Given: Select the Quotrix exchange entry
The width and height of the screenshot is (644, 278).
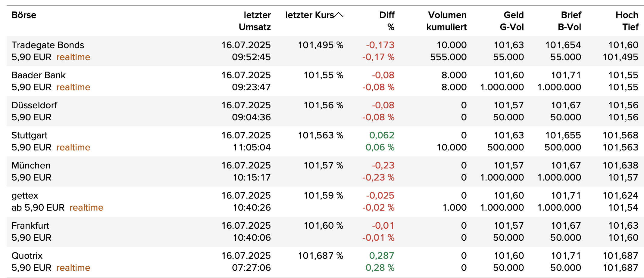Looking at the screenshot, I should coord(27,256).
